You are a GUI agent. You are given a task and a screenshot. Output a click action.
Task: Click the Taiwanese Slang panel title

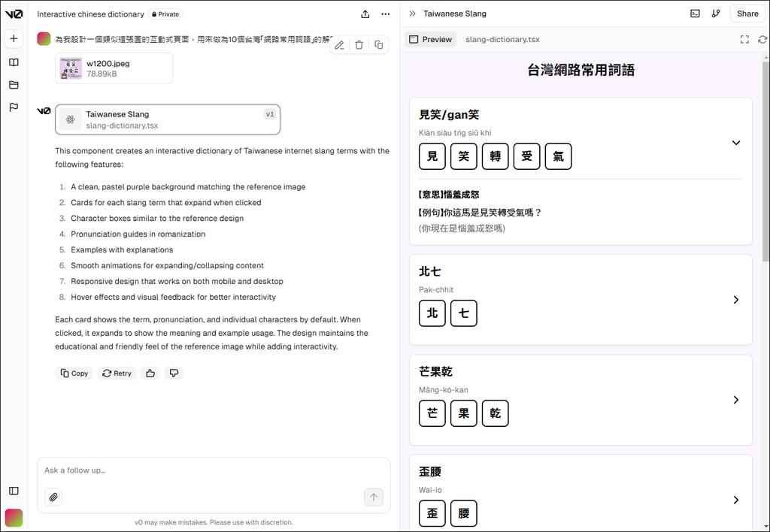(455, 14)
